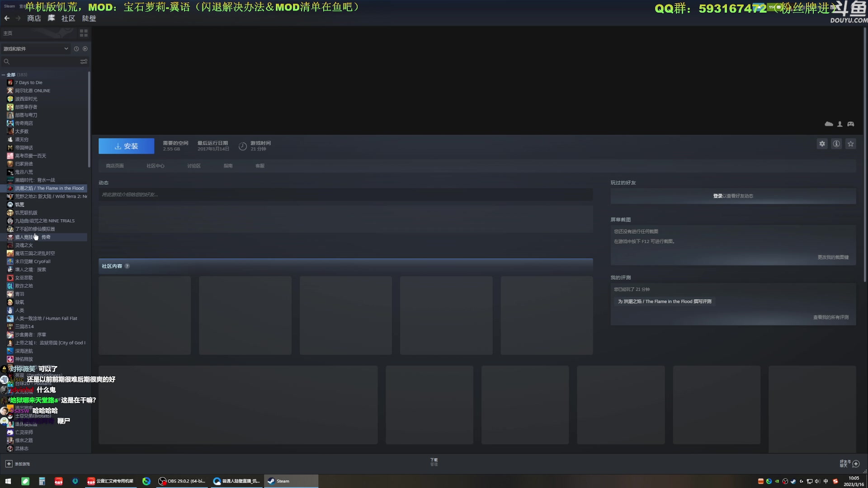Click the ready-to-play filter icon
Viewport: 868px width, 488px height.
(x=85, y=49)
